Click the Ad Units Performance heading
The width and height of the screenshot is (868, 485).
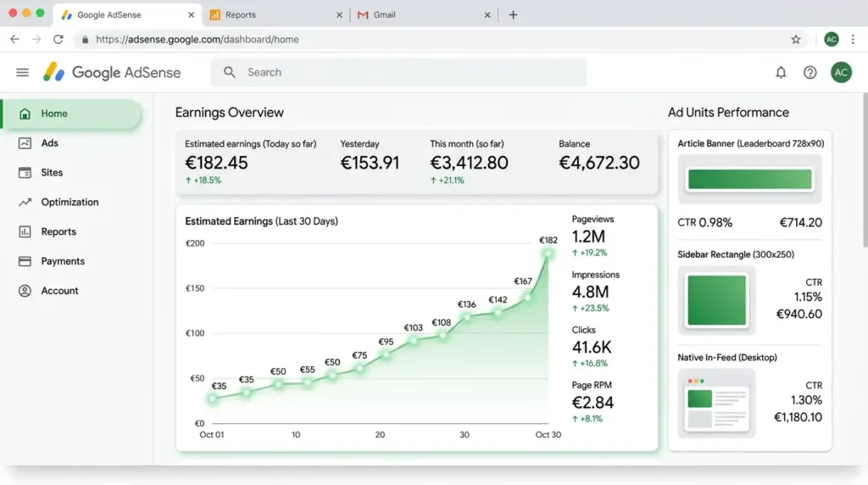click(x=728, y=113)
